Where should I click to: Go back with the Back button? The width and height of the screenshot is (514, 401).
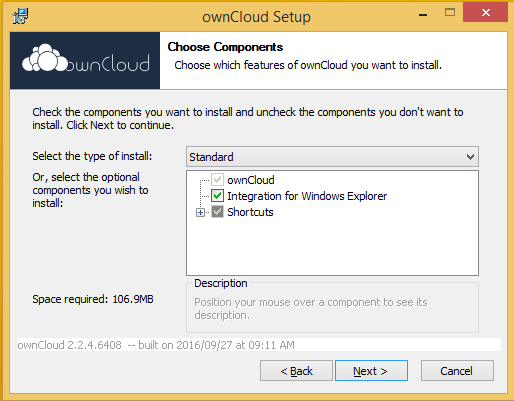pos(296,371)
